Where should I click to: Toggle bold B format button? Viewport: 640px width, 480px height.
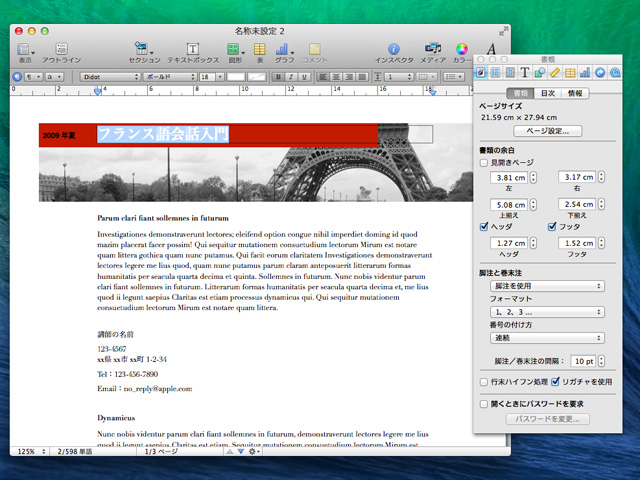click(278, 77)
